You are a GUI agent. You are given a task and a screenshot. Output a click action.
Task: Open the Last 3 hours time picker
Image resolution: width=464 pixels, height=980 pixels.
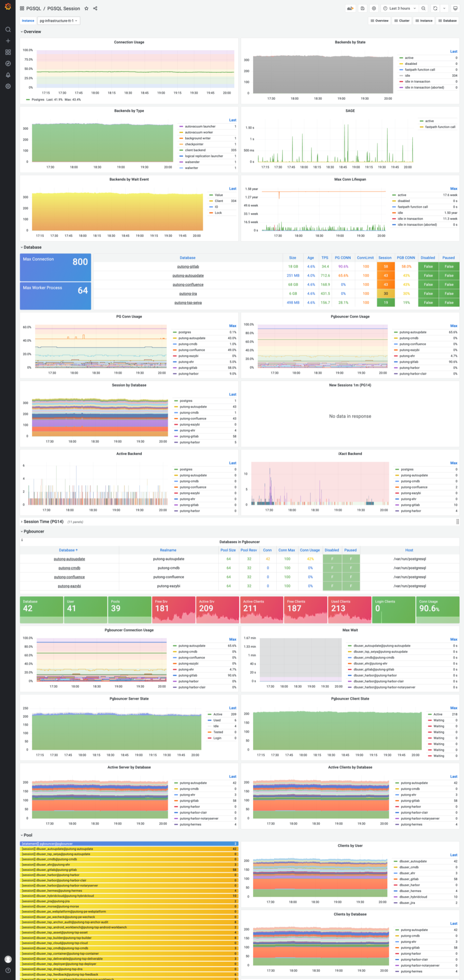[x=400, y=8]
